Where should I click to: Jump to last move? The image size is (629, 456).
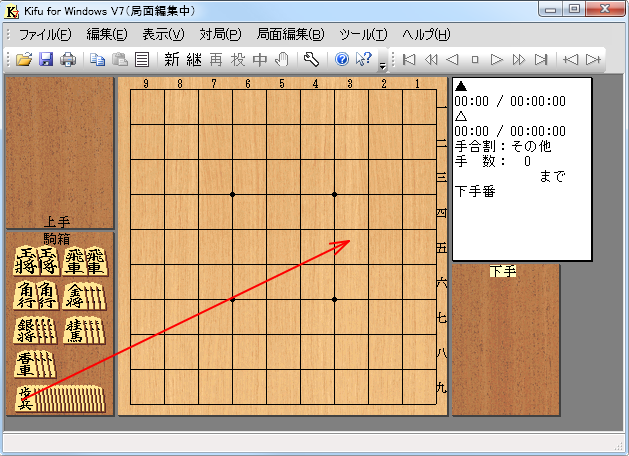(x=541, y=59)
